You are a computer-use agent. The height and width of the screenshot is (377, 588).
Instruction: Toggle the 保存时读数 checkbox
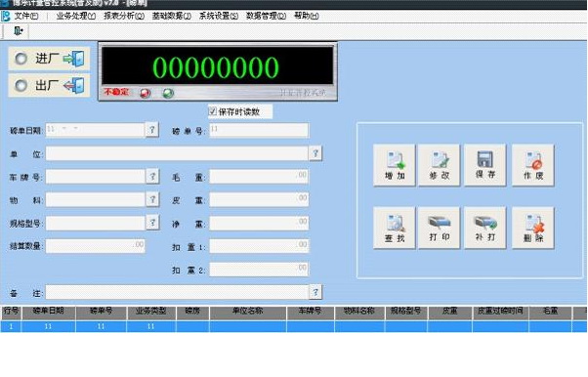pos(213,111)
